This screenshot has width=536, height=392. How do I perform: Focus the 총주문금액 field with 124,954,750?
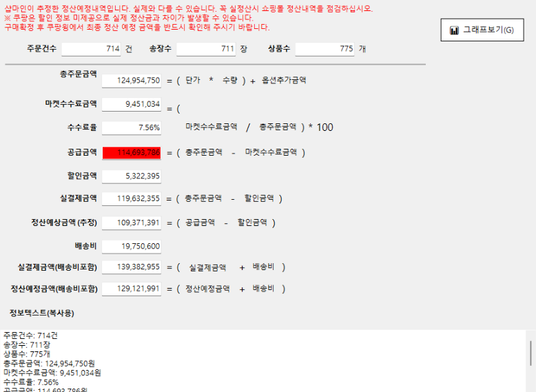[x=132, y=81]
